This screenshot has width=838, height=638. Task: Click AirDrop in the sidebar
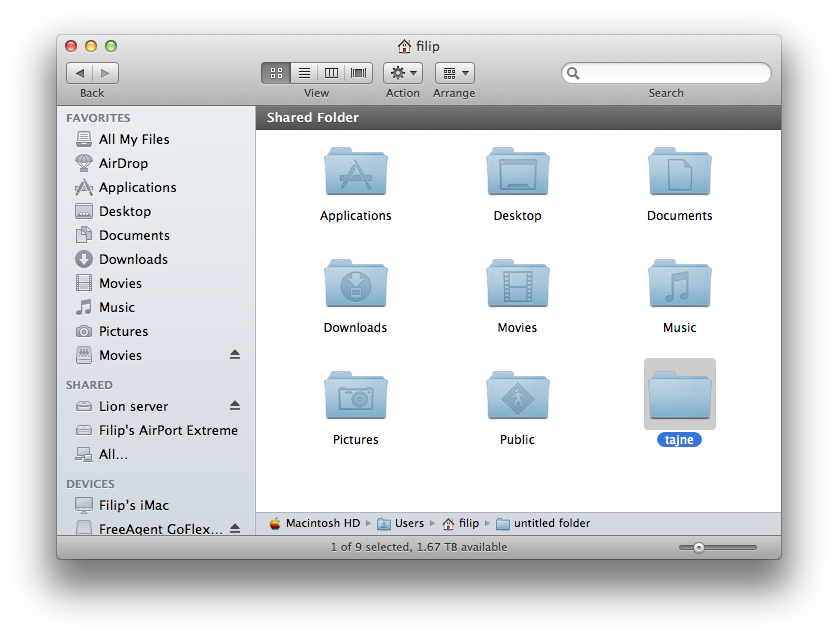[123, 163]
